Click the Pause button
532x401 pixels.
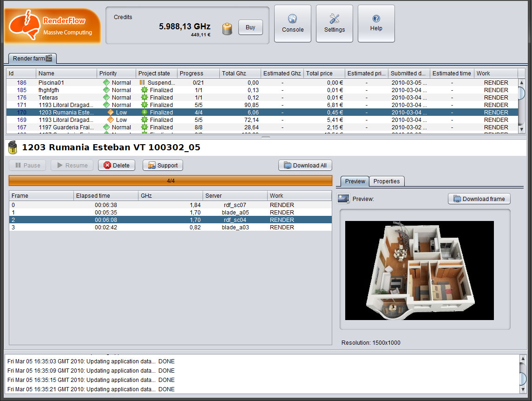coord(28,165)
